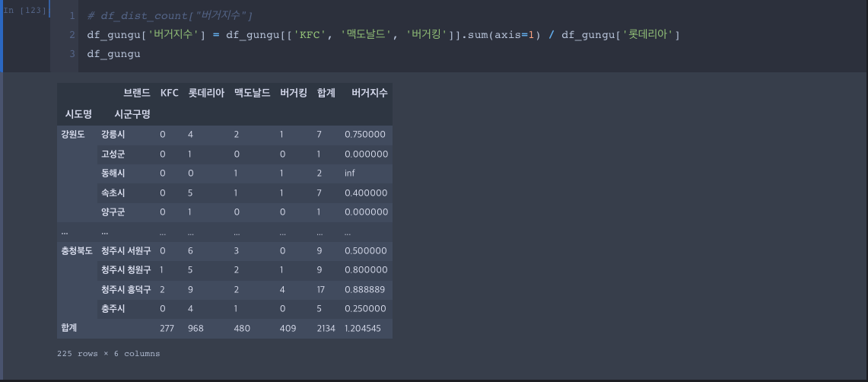Click the '맥도날드' string in the code
The image size is (868, 382).
pos(367,35)
